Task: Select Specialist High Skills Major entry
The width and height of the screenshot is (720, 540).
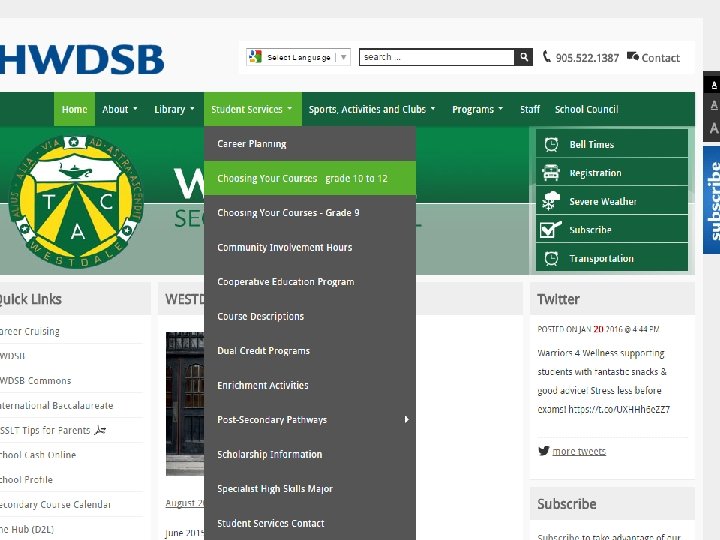Action: tap(310, 489)
